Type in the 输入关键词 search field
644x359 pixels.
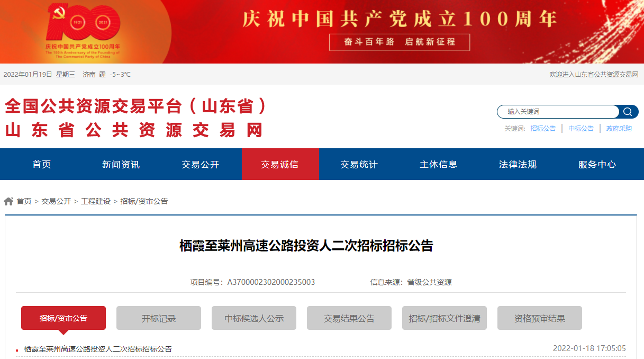558,112
